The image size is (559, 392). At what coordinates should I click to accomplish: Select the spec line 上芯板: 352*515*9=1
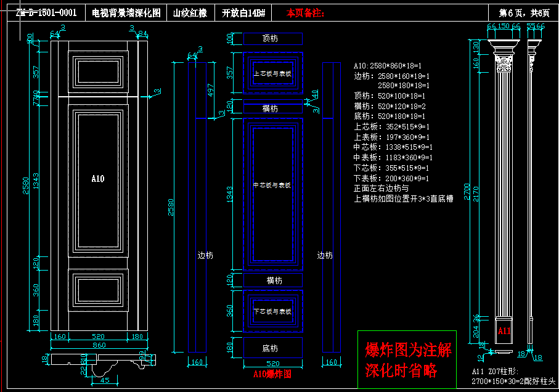point(391,126)
